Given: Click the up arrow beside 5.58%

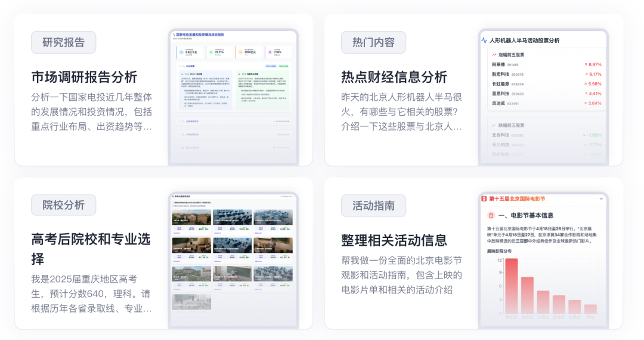Looking at the screenshot, I should pyautogui.click(x=586, y=84).
